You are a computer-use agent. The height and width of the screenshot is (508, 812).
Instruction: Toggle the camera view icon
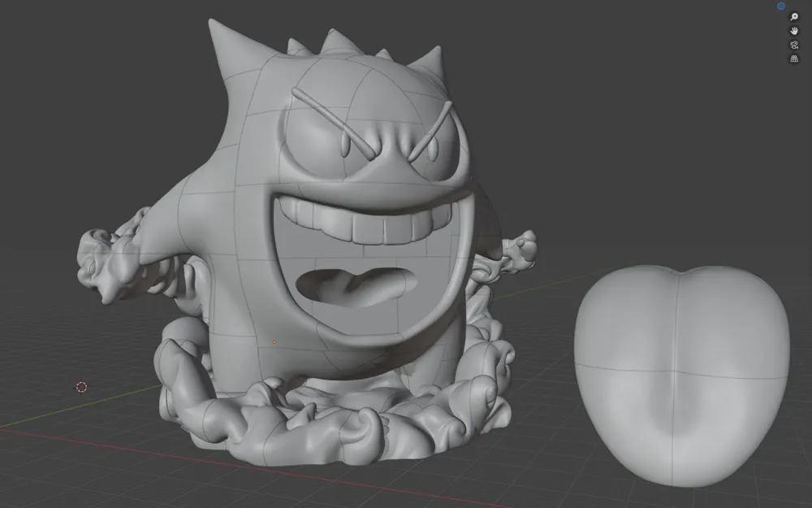[x=794, y=44]
